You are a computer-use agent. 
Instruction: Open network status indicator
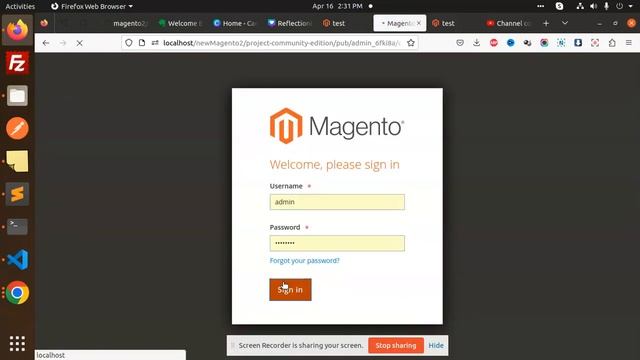[580, 6]
